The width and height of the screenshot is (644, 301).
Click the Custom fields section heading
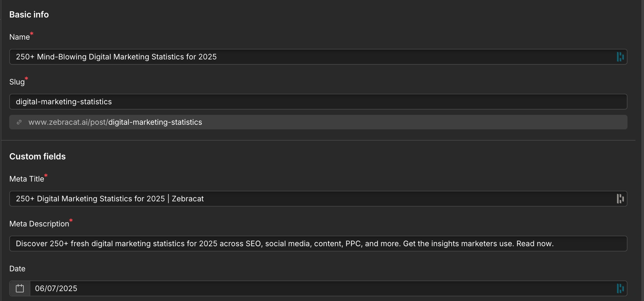coord(37,156)
